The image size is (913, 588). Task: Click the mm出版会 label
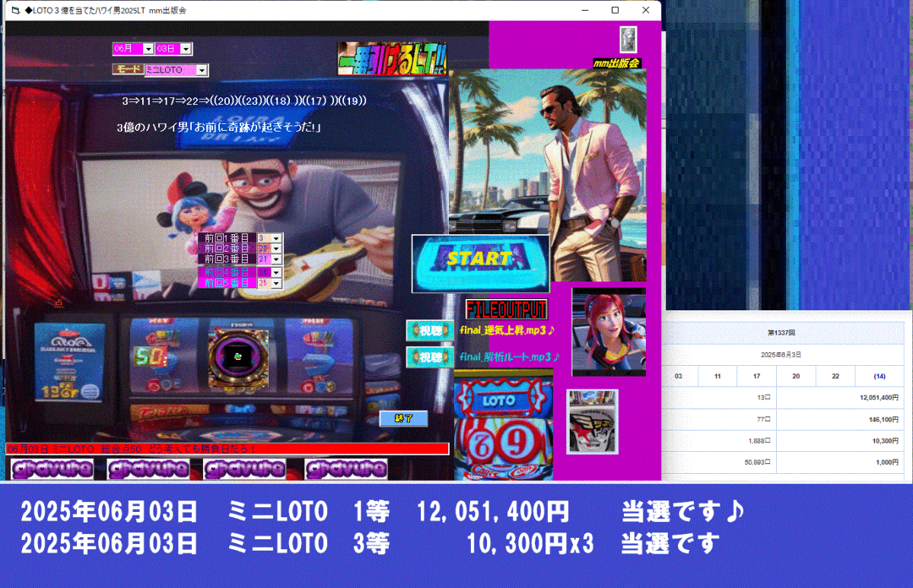tap(617, 63)
